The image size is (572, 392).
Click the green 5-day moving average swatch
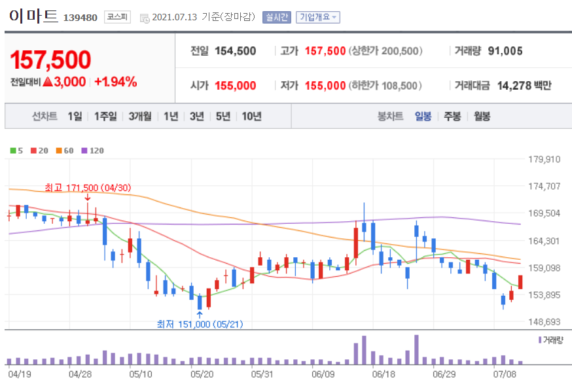13,151
